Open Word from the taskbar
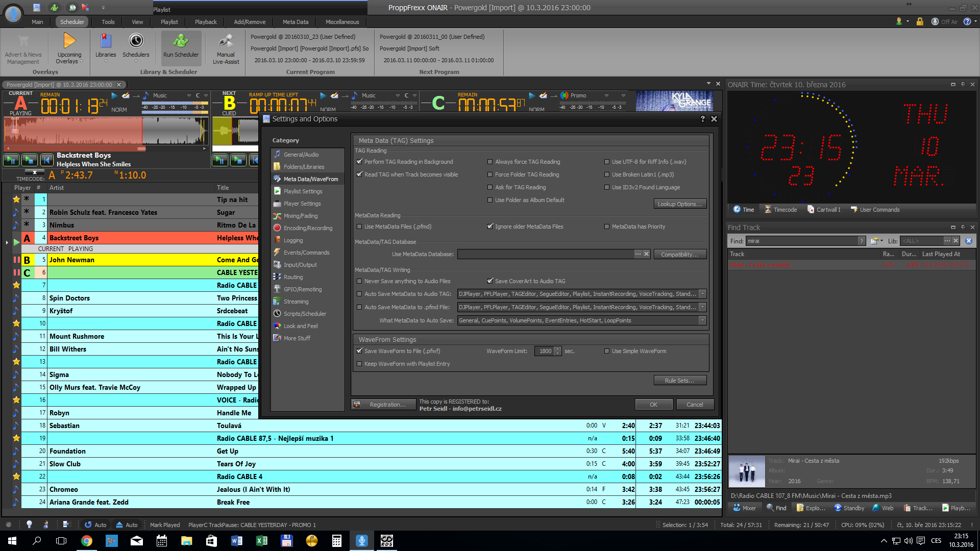 click(237, 541)
